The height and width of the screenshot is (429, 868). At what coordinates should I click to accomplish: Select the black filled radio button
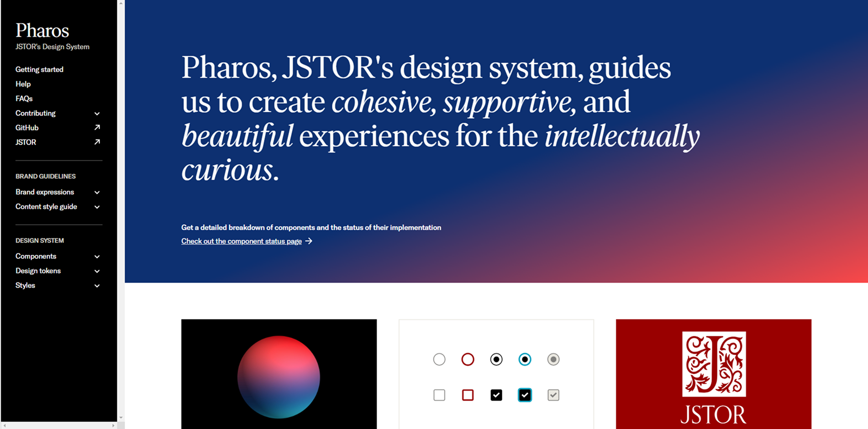(496, 360)
